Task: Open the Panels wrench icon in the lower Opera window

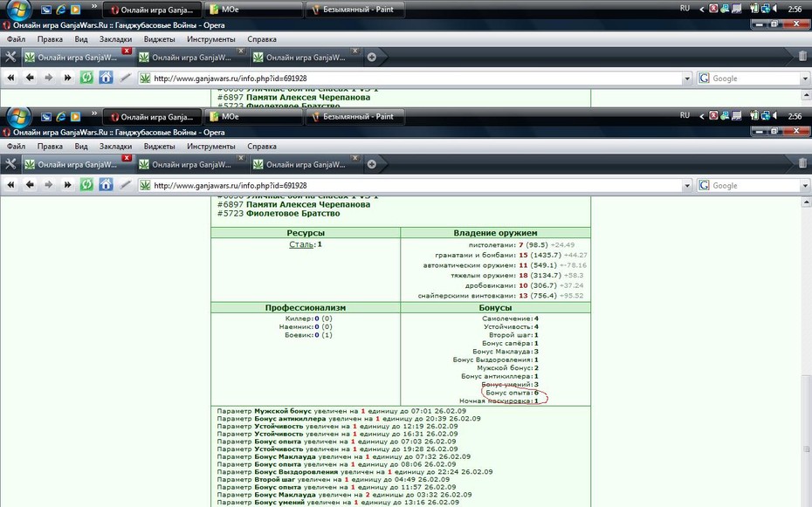Action: click(10, 164)
